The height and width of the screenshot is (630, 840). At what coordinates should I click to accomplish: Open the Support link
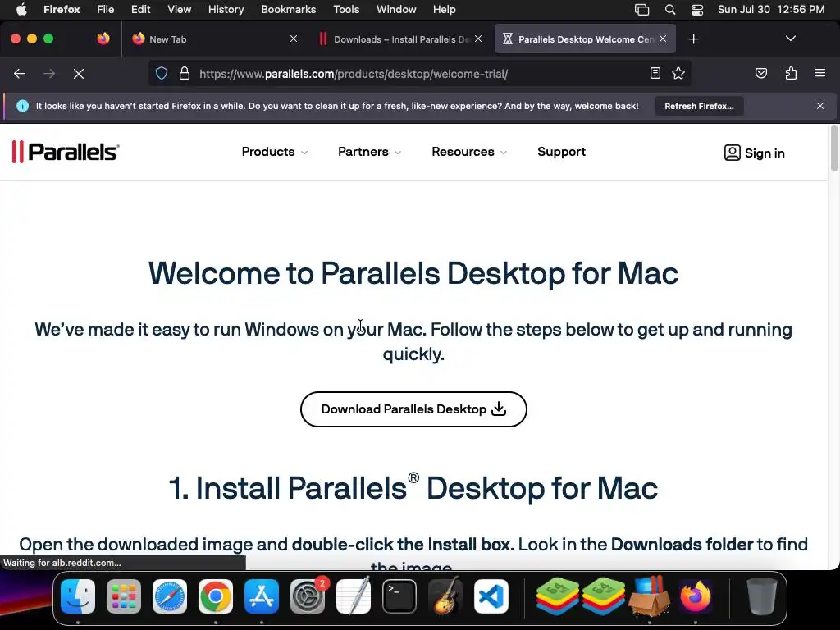[561, 152]
